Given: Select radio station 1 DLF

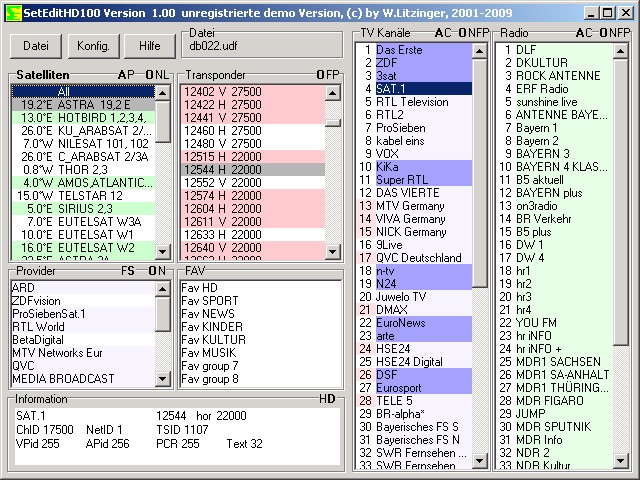Looking at the screenshot, I should click(x=555, y=50).
